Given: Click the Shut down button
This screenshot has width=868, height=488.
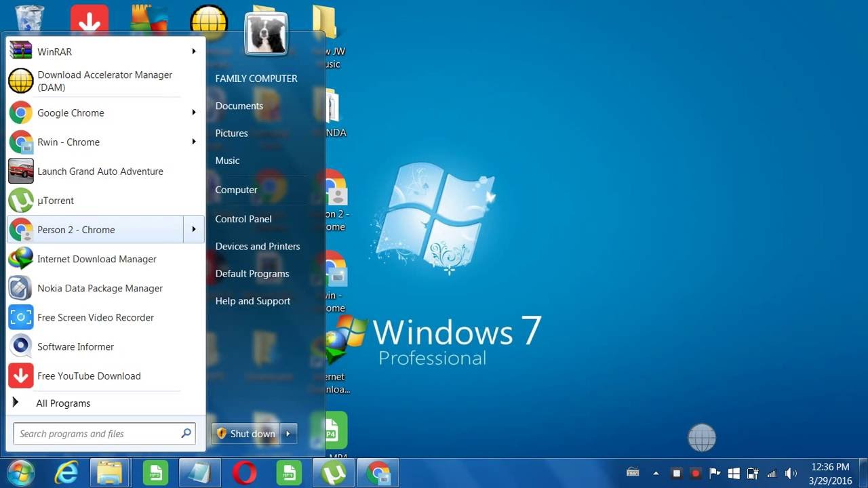Looking at the screenshot, I should tap(245, 434).
